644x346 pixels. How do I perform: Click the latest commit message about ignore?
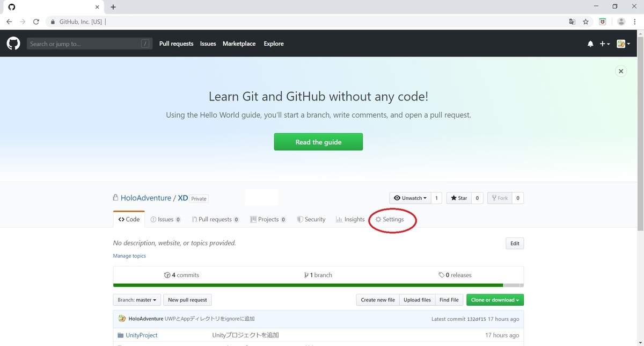pos(209,319)
